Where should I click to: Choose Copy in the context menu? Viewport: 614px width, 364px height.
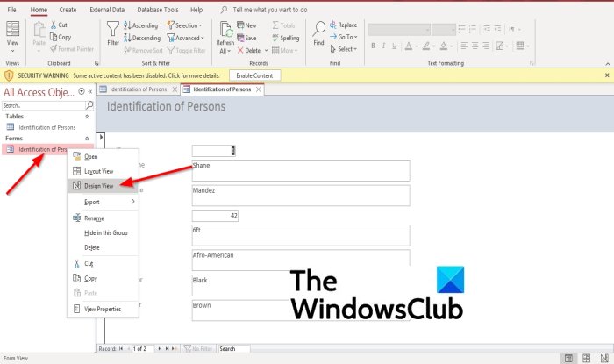[x=103, y=279]
